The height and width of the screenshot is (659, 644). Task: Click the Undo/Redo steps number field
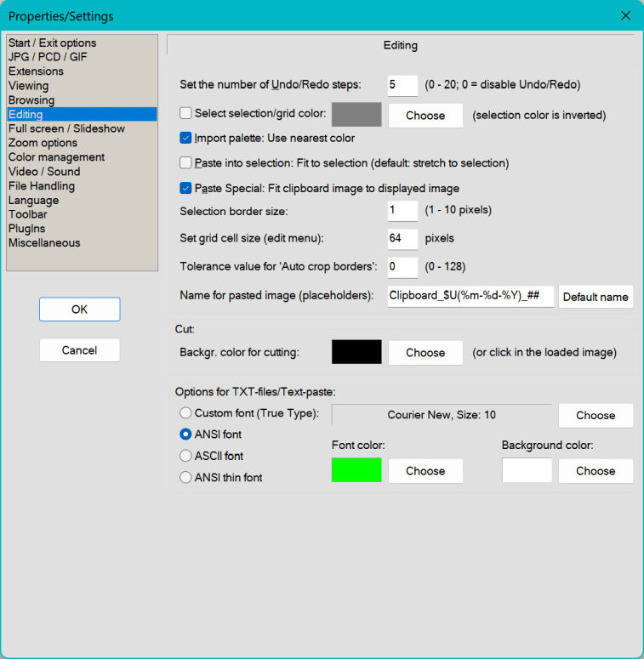(402, 85)
